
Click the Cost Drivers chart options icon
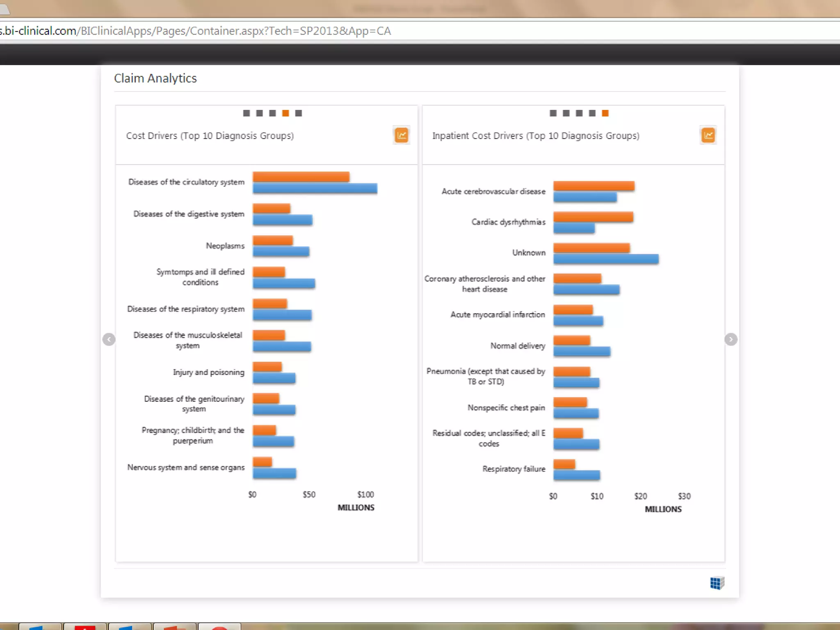401,135
